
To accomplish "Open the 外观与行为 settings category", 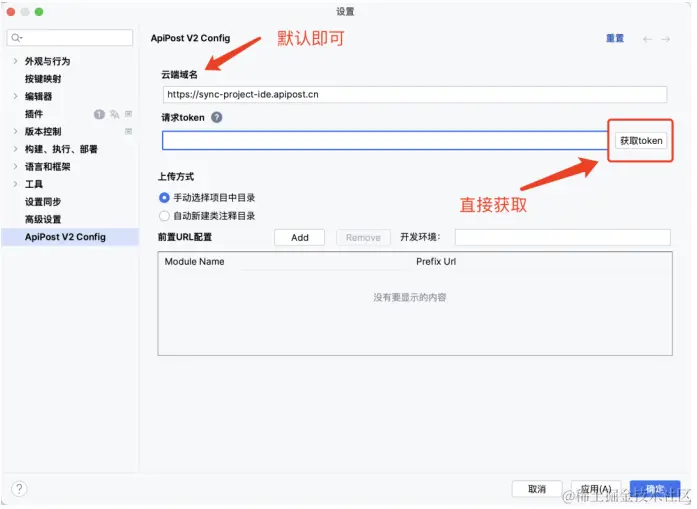I will coord(48,61).
